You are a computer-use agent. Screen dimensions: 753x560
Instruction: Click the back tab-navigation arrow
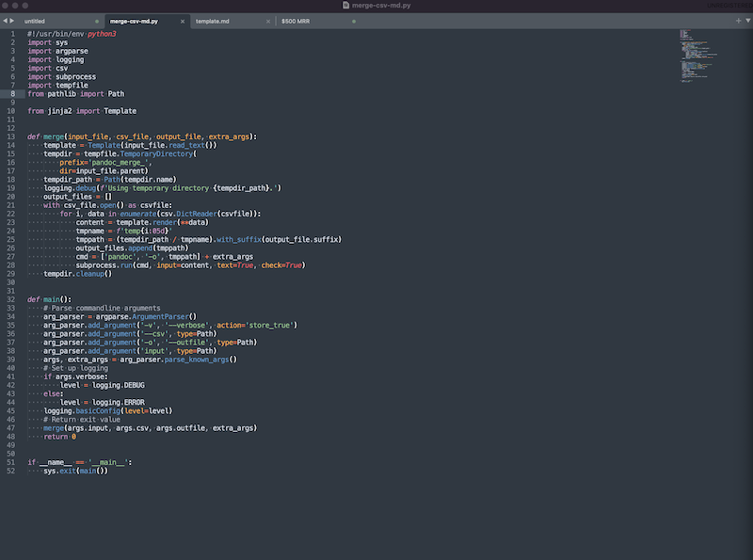[6, 20]
